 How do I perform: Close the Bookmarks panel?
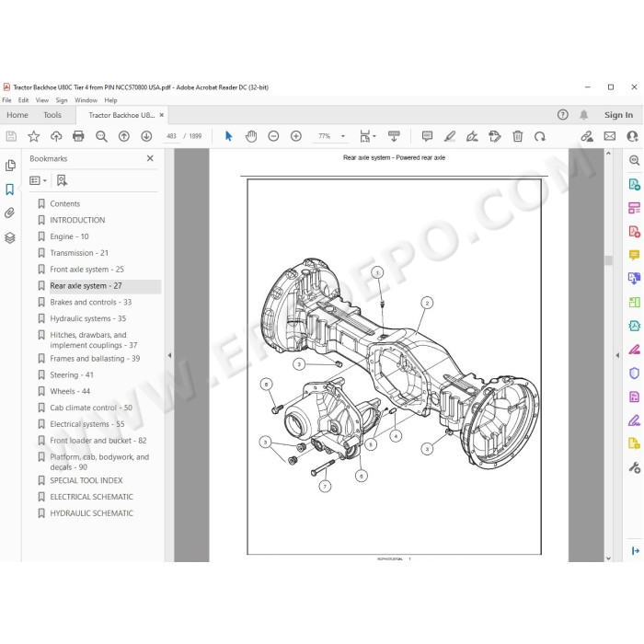[x=150, y=158]
